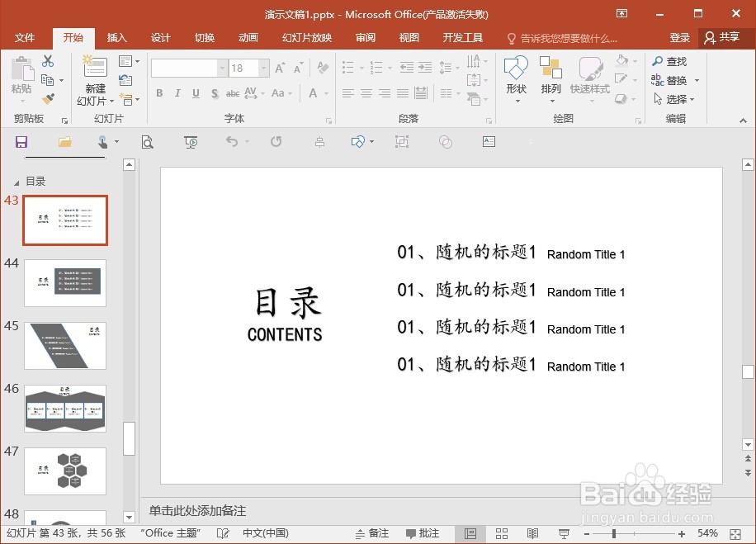Viewport: 756px width, 544px height.
Task: Open the font size dropdown
Action: tap(263, 69)
